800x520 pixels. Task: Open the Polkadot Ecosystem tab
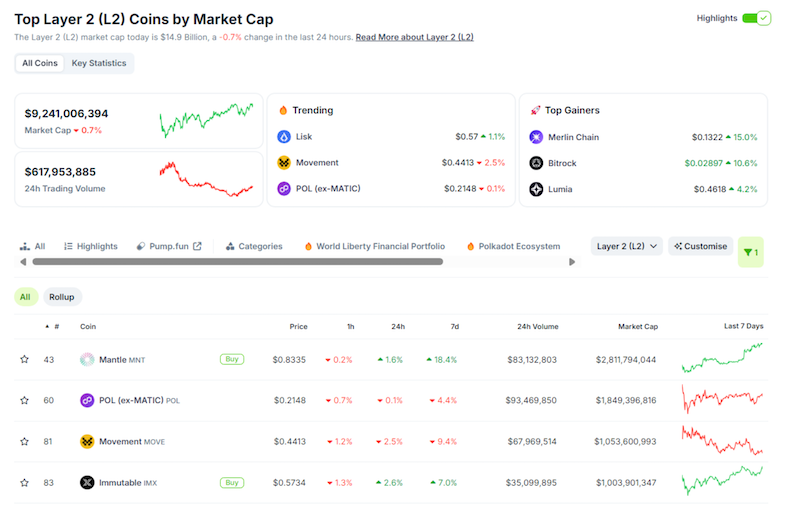(513, 246)
